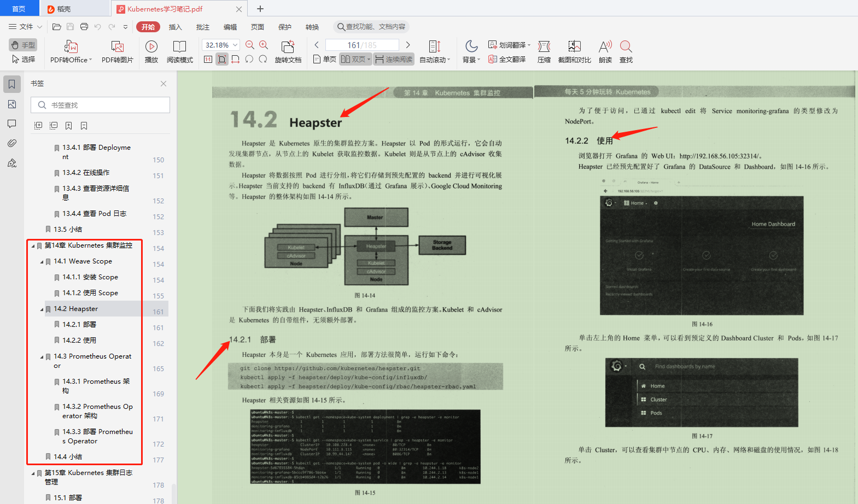Screen dimensions: 858x504
Task: Select the 页面 ribbon tab
Action: pyautogui.click(x=258, y=27)
